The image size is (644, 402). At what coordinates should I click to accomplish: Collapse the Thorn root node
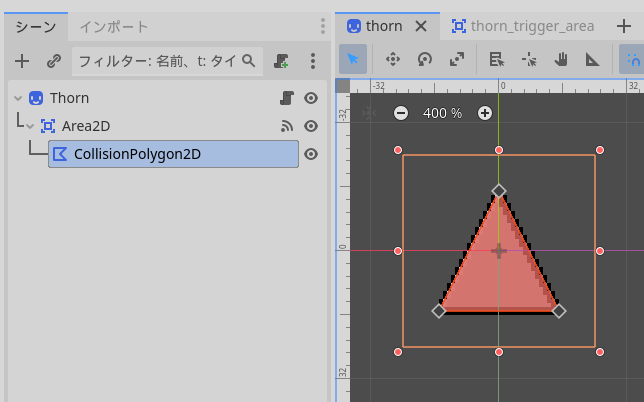(18, 98)
